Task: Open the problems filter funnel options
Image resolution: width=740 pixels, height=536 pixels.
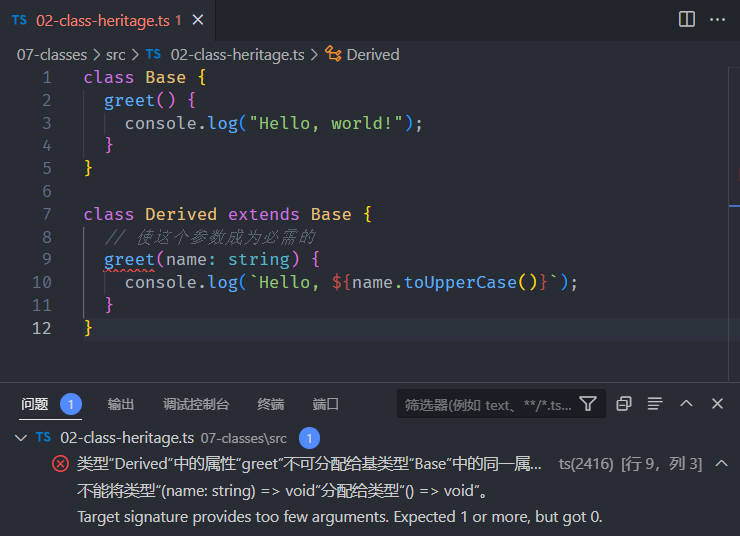Action: point(588,404)
